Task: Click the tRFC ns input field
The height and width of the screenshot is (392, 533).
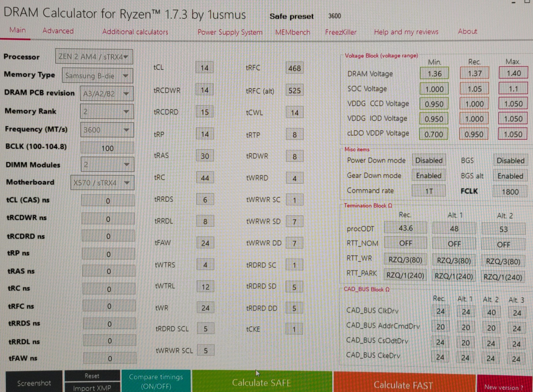Action: point(109,306)
